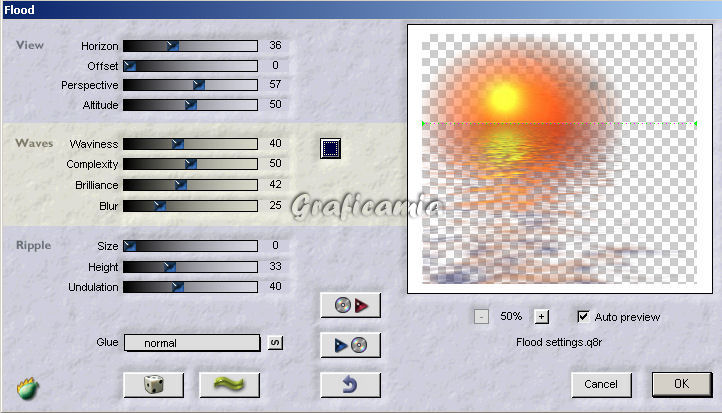Click the Horizon value 36
This screenshot has height=413, width=722.
coord(275,45)
